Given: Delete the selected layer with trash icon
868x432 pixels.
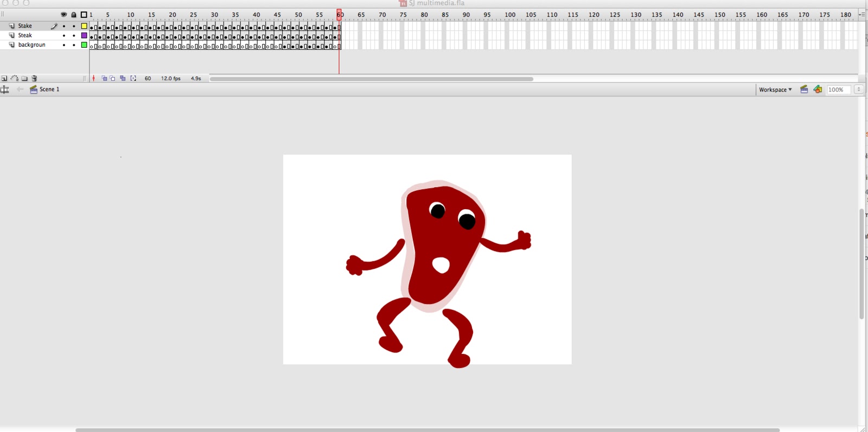Looking at the screenshot, I should 34,79.
